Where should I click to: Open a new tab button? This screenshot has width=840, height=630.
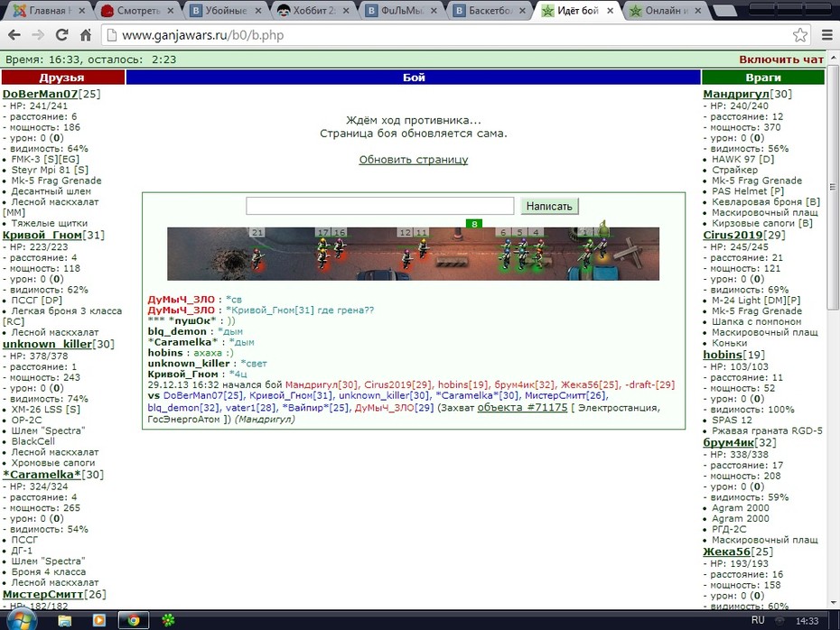pyautogui.click(x=724, y=10)
